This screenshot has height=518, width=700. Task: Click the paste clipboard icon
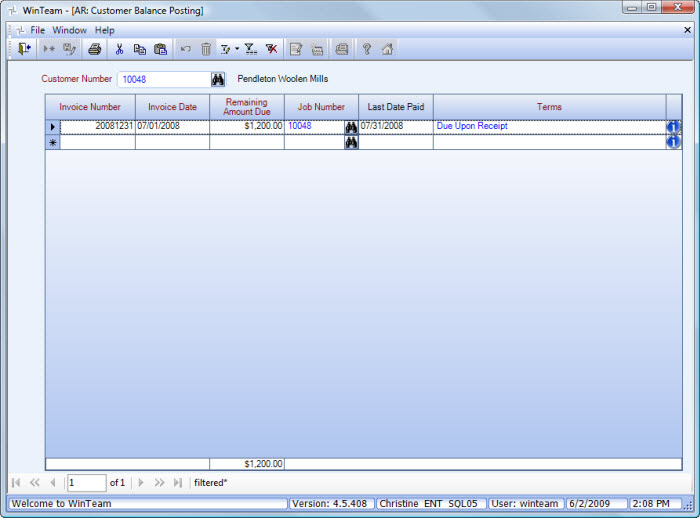click(160, 49)
